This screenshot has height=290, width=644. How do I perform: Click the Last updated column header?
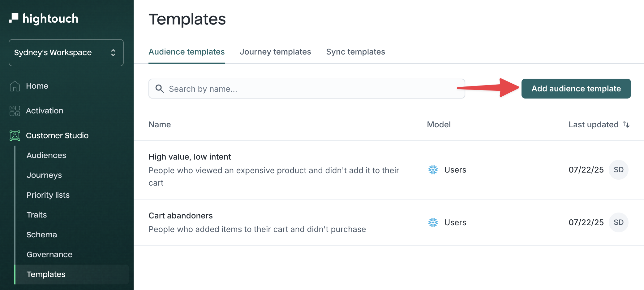tap(593, 125)
